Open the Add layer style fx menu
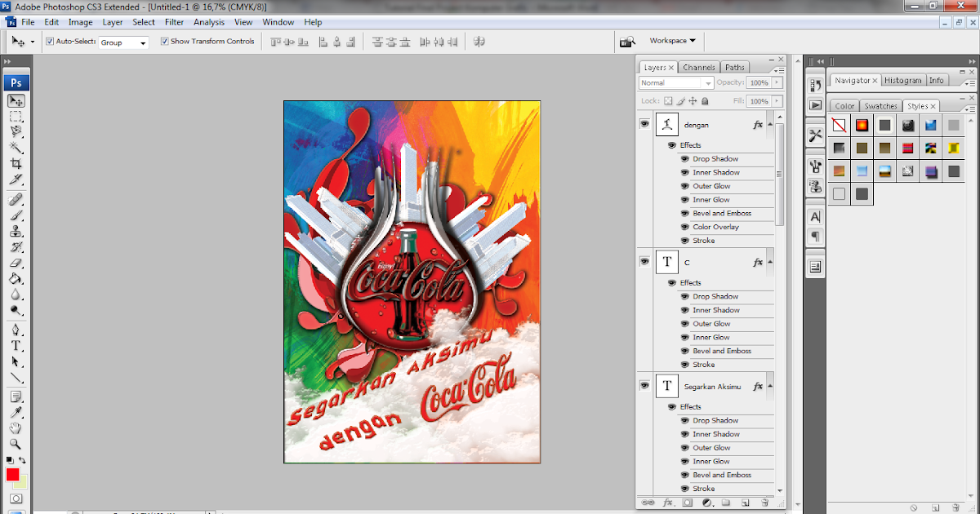 667,503
